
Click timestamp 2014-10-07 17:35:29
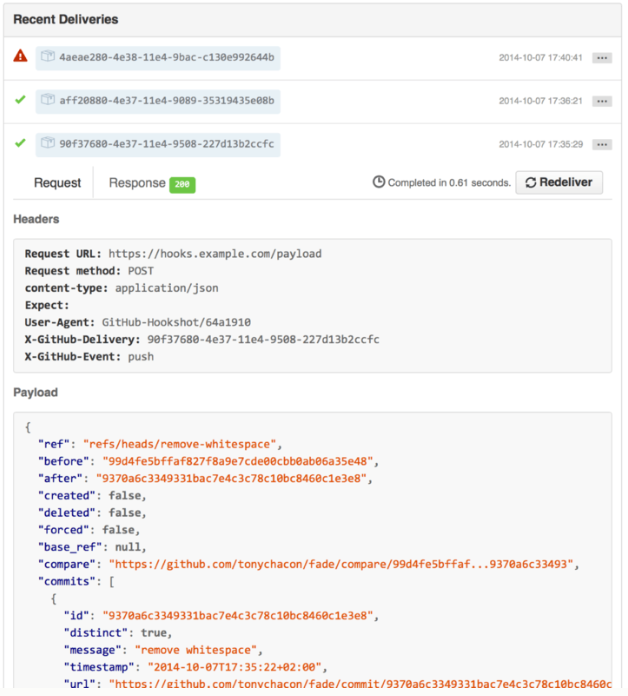point(541,144)
